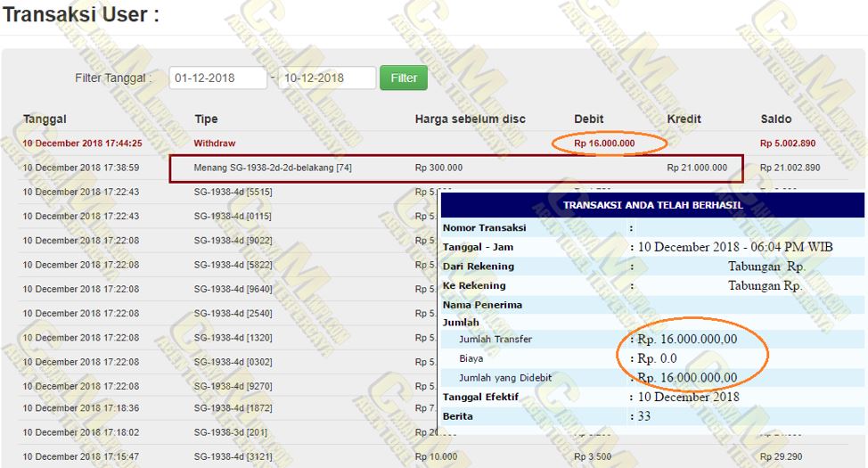
Task: Click the end date field showing 10-12-2018
Action: pyautogui.click(x=326, y=78)
